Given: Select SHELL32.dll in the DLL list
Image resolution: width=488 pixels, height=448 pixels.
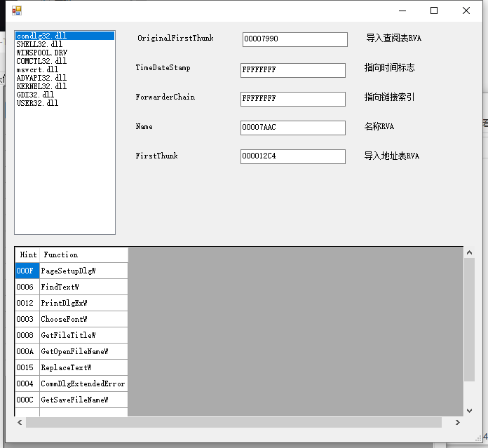Looking at the screenshot, I should (x=65, y=44).
